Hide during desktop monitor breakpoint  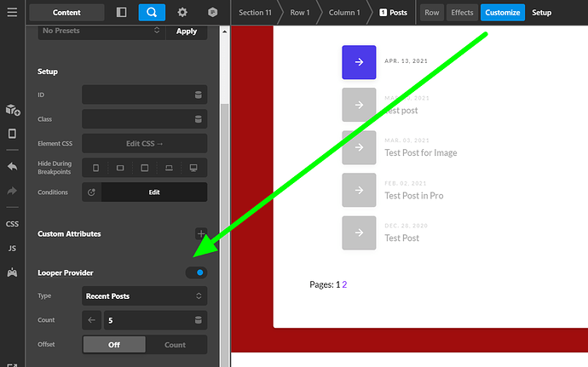pos(193,168)
